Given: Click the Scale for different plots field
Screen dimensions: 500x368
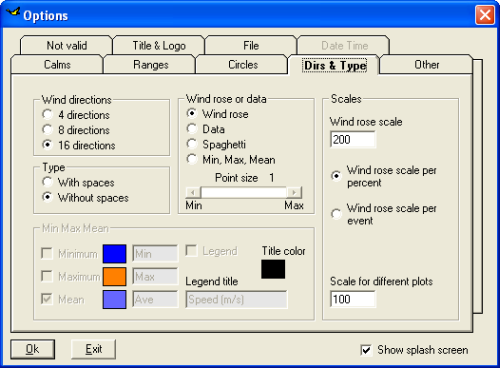Looking at the screenshot, I should coord(353,299).
